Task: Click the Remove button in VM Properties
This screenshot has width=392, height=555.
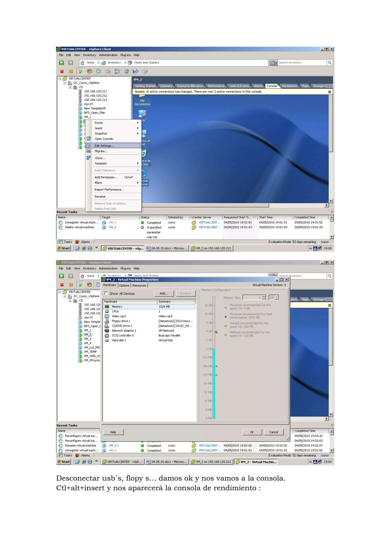Action: [185, 293]
